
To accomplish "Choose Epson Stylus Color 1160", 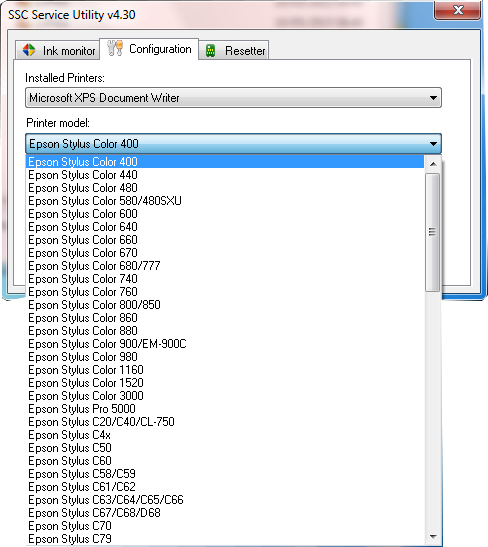I will click(x=225, y=370).
